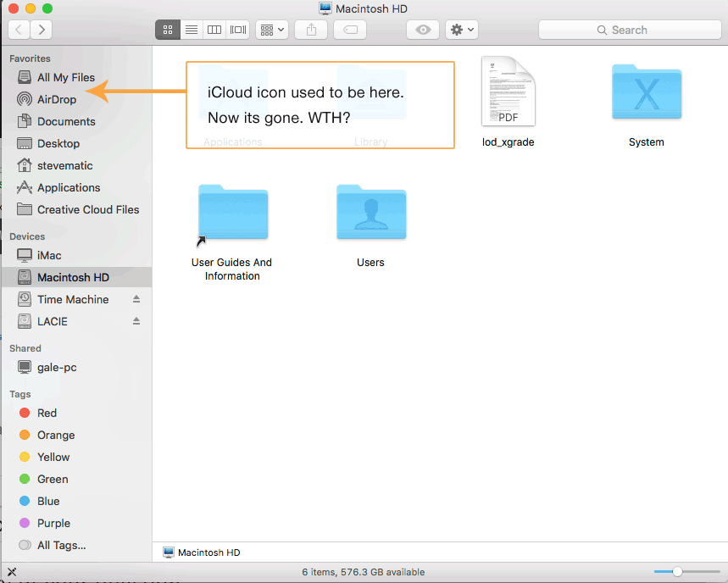Click the Shared sidebar heading
The image size is (728, 583).
click(x=25, y=348)
